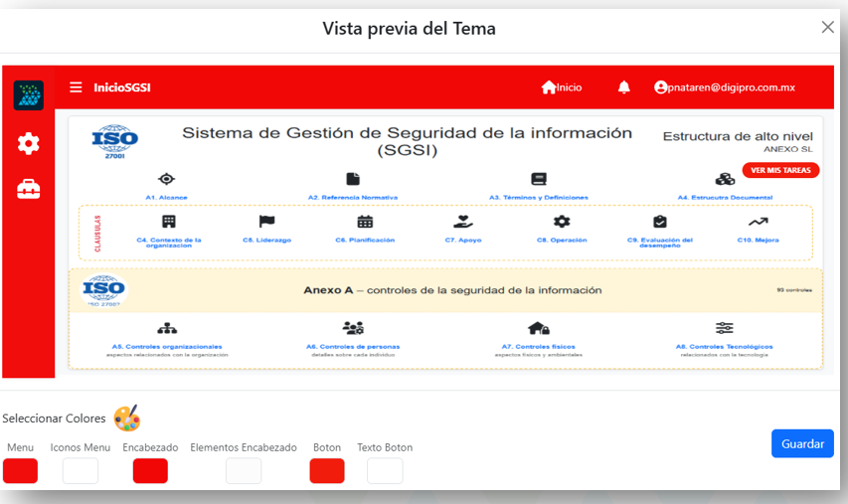Click the settings gear icon in sidebar

[x=29, y=144]
